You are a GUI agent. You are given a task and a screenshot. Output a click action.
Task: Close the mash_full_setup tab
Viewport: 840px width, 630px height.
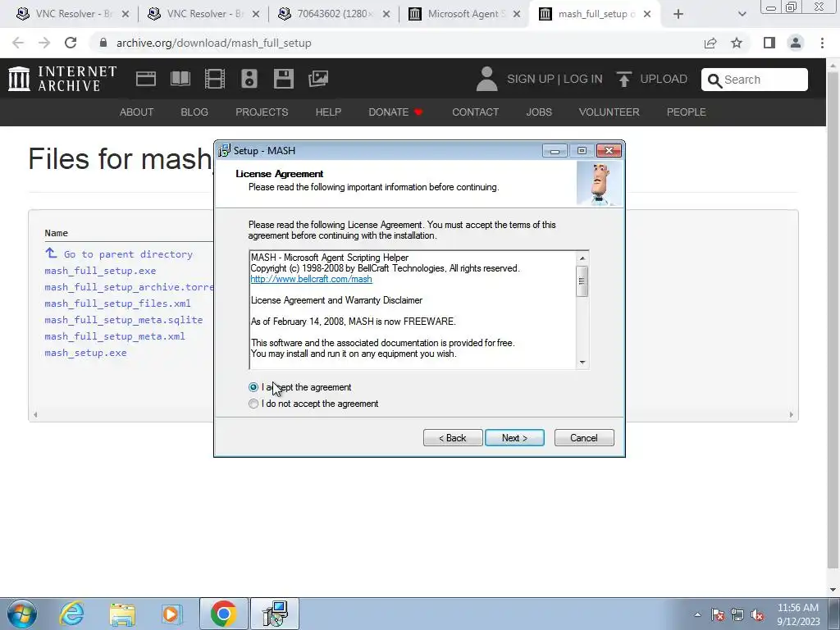[647, 14]
